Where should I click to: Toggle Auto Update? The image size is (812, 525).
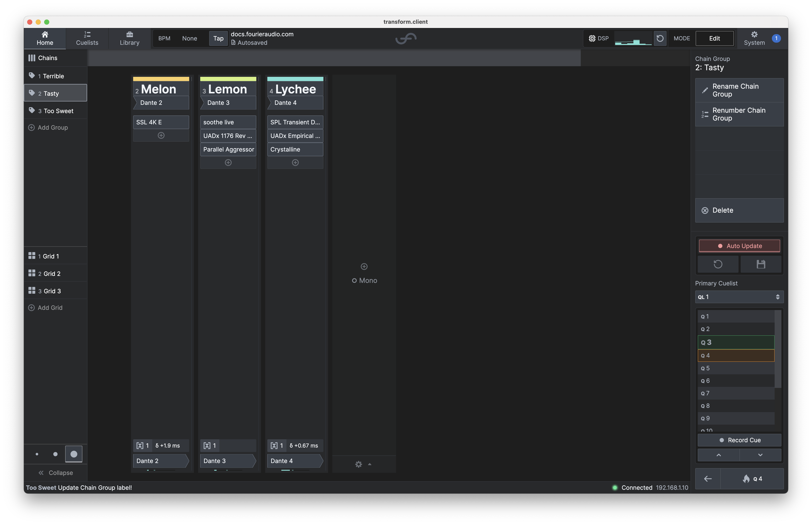pos(739,246)
